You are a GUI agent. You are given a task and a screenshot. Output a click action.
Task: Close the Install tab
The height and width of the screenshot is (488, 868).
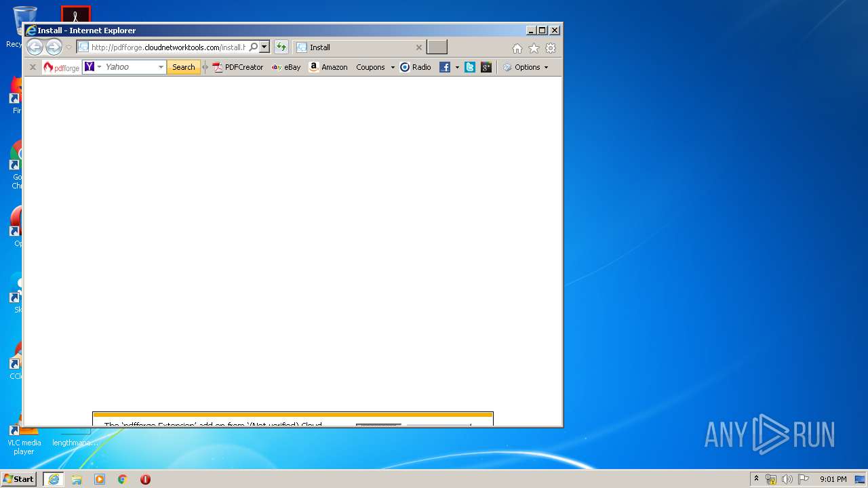point(418,47)
